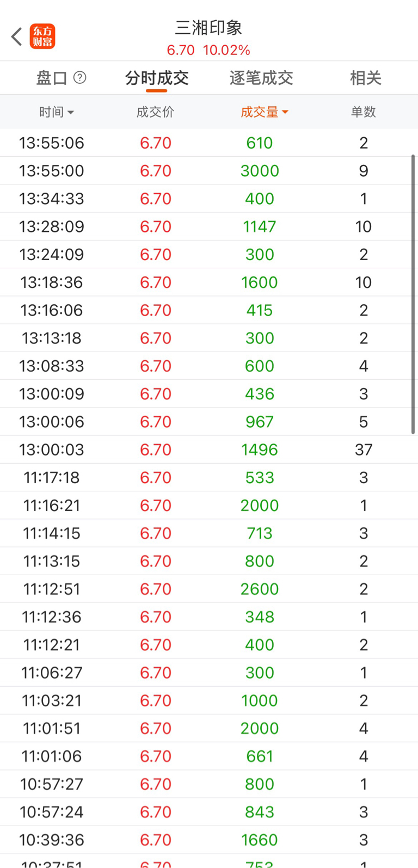Image resolution: width=418 pixels, height=868 pixels.
Task: Open the 逐笔成交 tab
Action: point(261,78)
